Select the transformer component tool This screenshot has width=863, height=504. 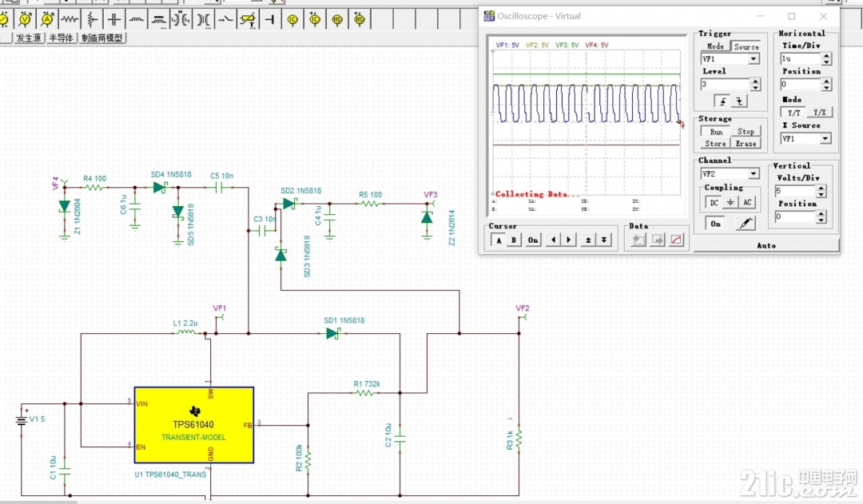point(181,20)
